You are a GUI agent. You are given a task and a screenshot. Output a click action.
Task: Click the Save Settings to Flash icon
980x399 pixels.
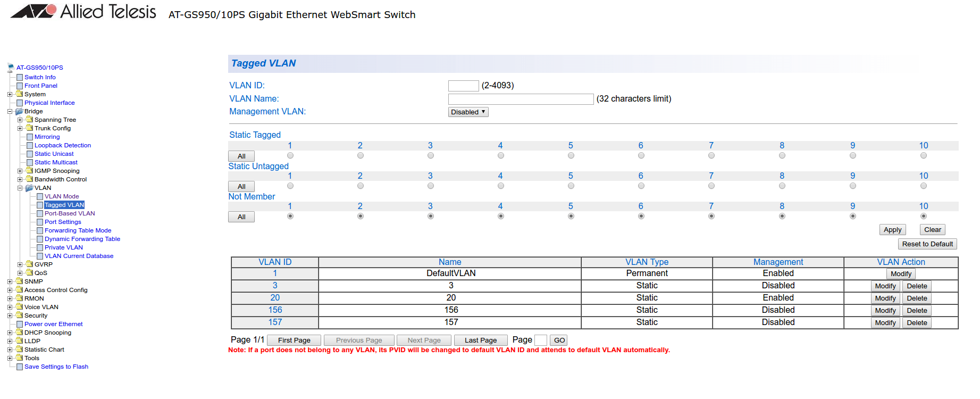tap(20, 367)
